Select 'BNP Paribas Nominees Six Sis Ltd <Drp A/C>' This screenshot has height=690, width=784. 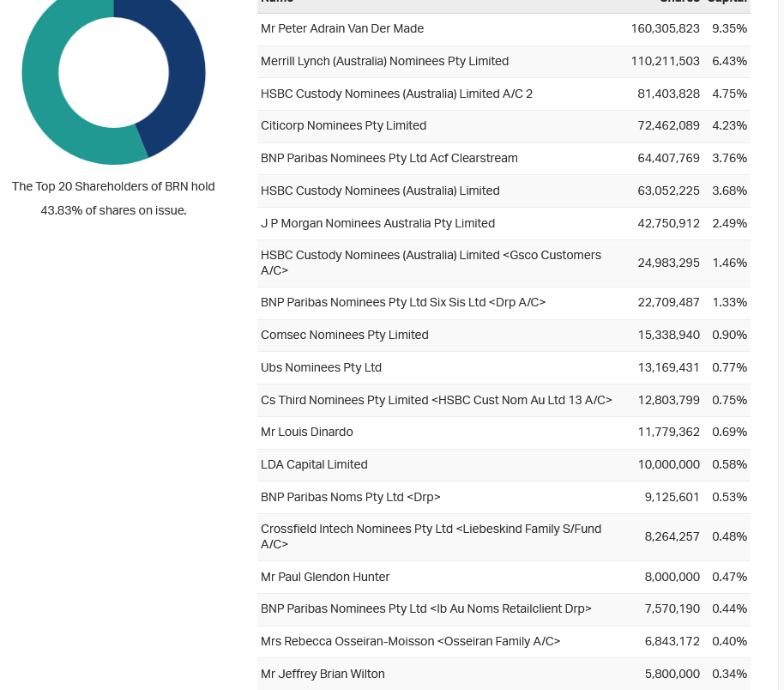click(x=403, y=302)
